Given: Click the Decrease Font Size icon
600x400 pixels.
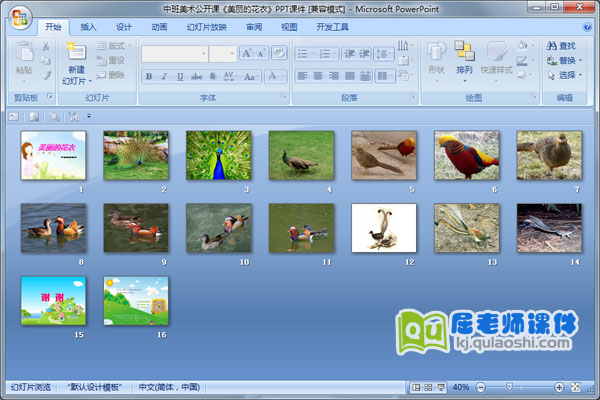Looking at the screenshot, I should 261,53.
